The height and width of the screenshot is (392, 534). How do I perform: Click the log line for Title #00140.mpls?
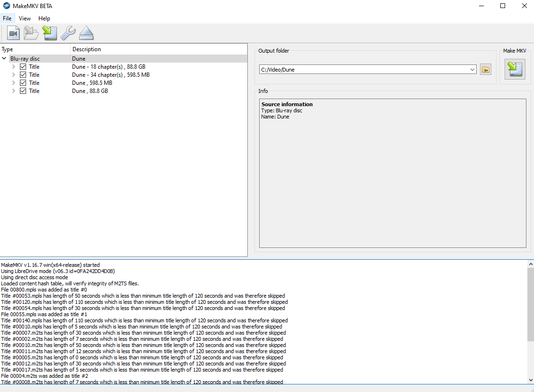(x=145, y=320)
